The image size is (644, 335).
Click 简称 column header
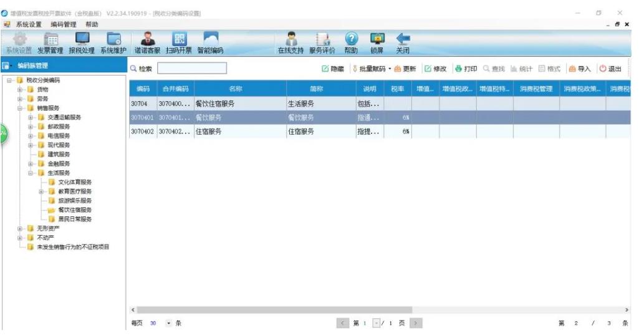point(321,89)
